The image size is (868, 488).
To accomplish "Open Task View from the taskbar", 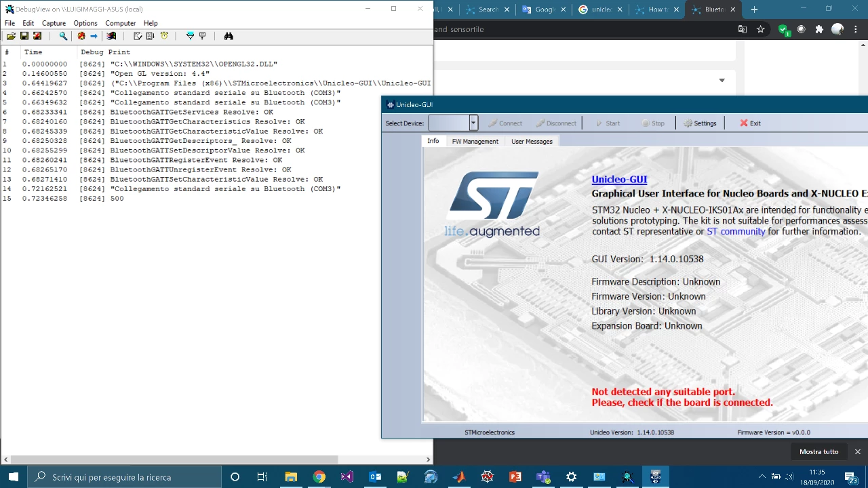I will [262, 476].
